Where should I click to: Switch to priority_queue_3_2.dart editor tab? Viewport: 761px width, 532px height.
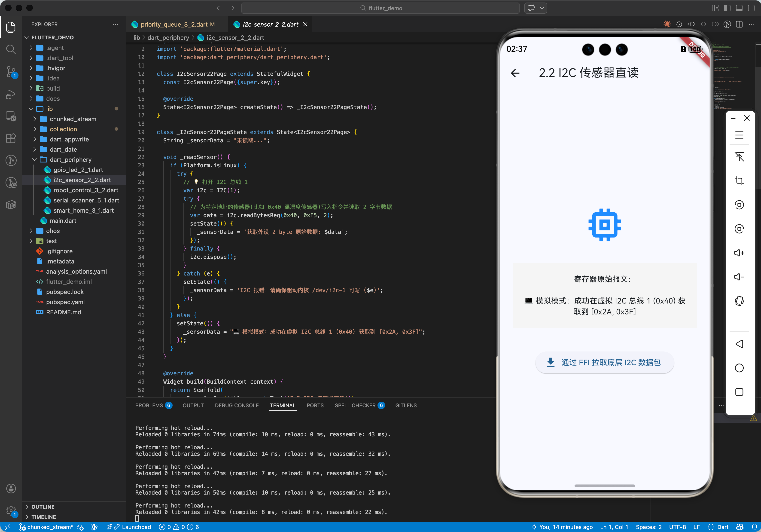tap(174, 24)
